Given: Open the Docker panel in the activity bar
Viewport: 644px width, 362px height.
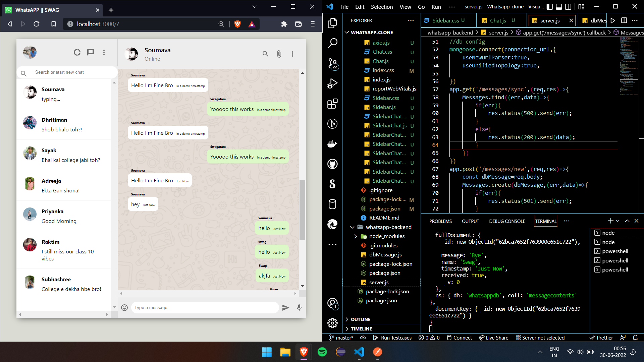Looking at the screenshot, I should coord(332,144).
